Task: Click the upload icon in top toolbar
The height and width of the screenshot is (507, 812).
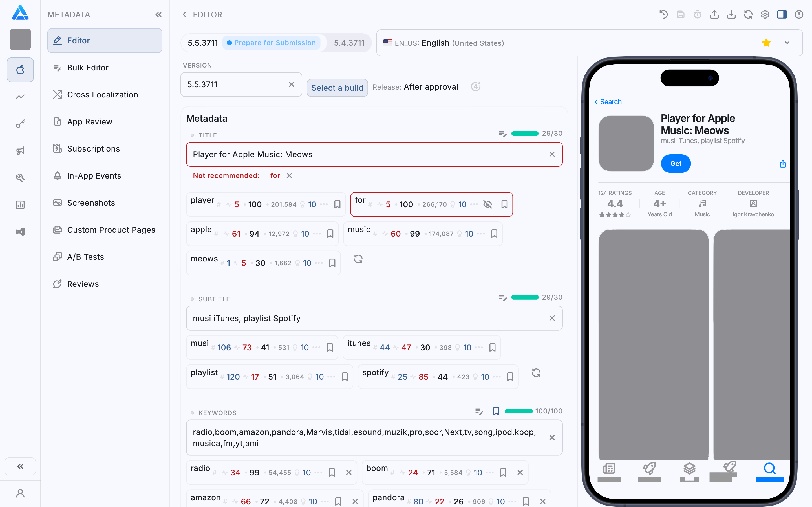Action: (714, 14)
